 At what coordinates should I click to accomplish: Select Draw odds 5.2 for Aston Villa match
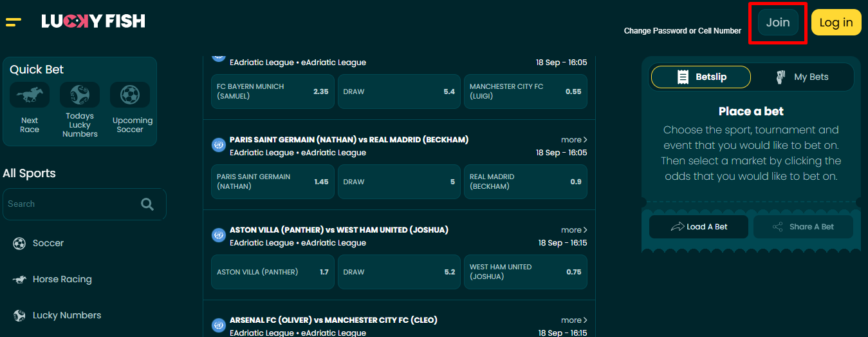[x=399, y=272]
